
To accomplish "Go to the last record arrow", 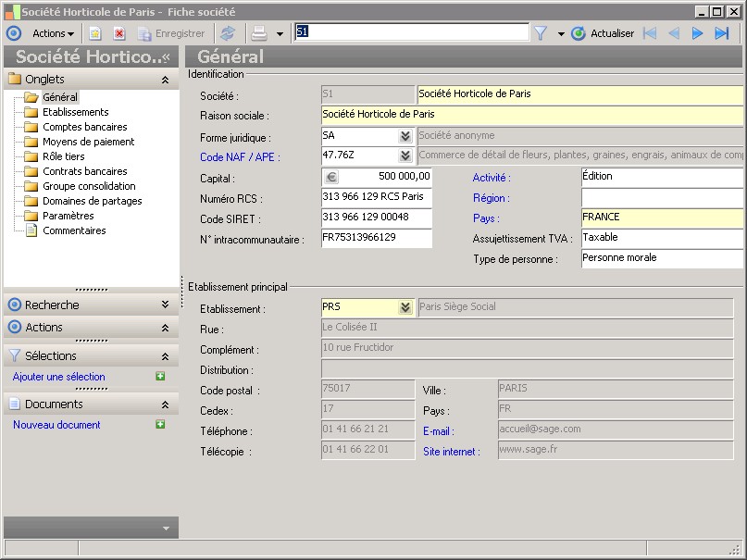I will (722, 33).
